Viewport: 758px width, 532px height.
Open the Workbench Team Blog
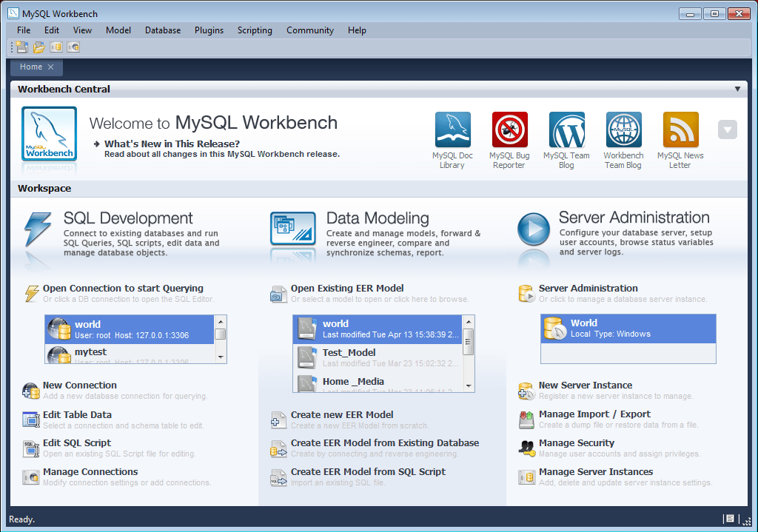pos(623,129)
